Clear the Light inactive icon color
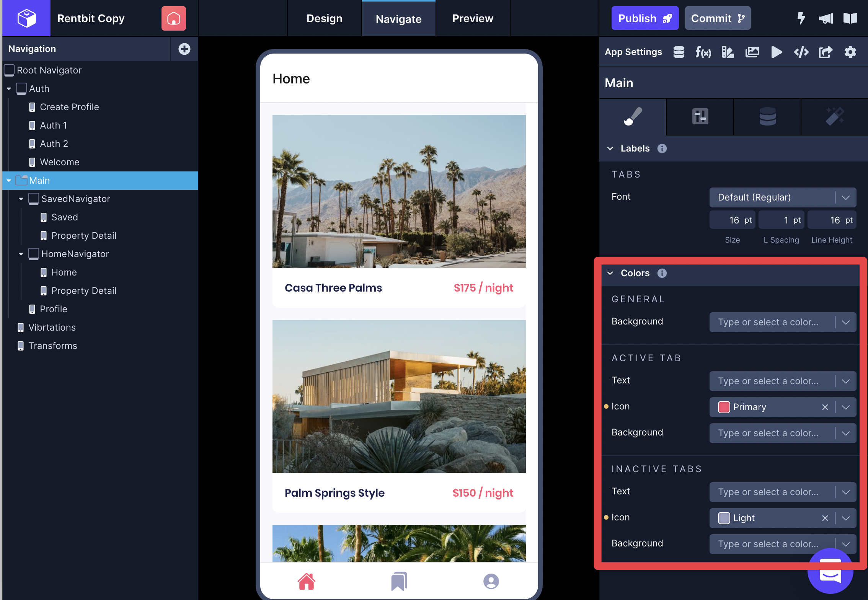Image resolution: width=868 pixels, height=600 pixels. tap(825, 518)
